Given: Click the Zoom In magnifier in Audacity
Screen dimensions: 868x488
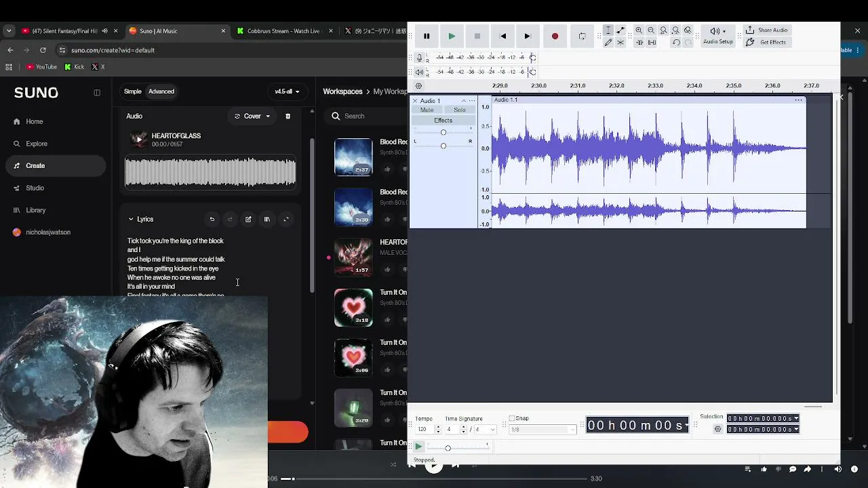Looking at the screenshot, I should click(x=639, y=30).
